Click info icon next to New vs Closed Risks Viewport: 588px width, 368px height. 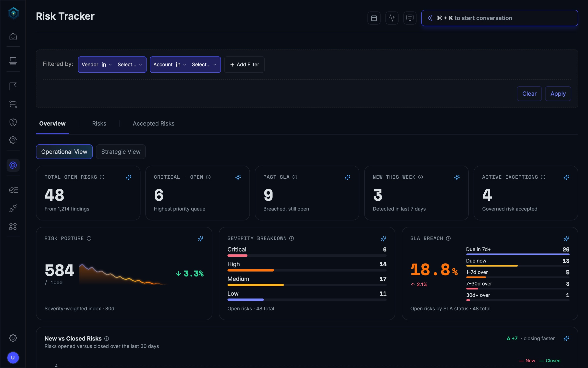click(x=107, y=339)
